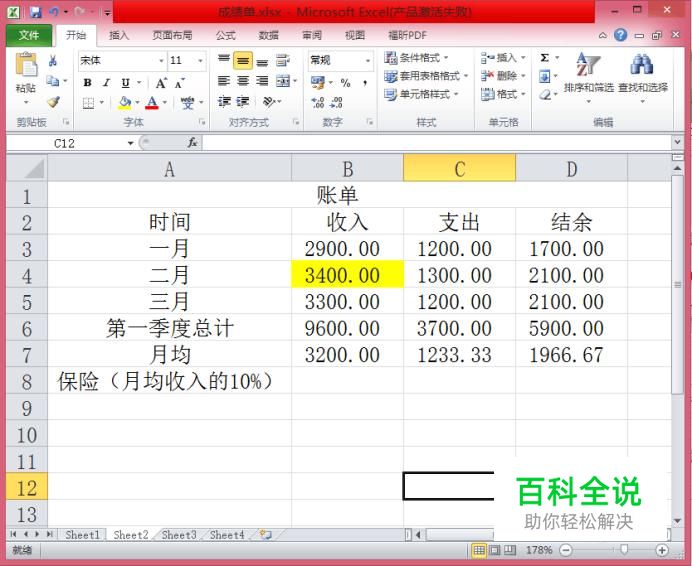This screenshot has width=692, height=566.
Task: Toggle Bold formatting
Action: tap(87, 83)
